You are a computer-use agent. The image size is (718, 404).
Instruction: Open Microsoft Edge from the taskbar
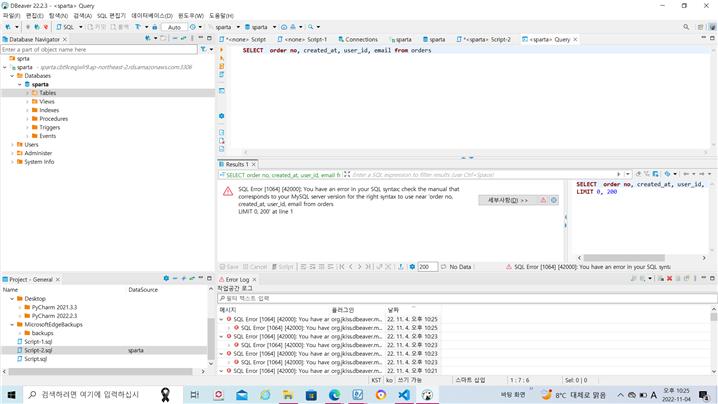coord(334,395)
